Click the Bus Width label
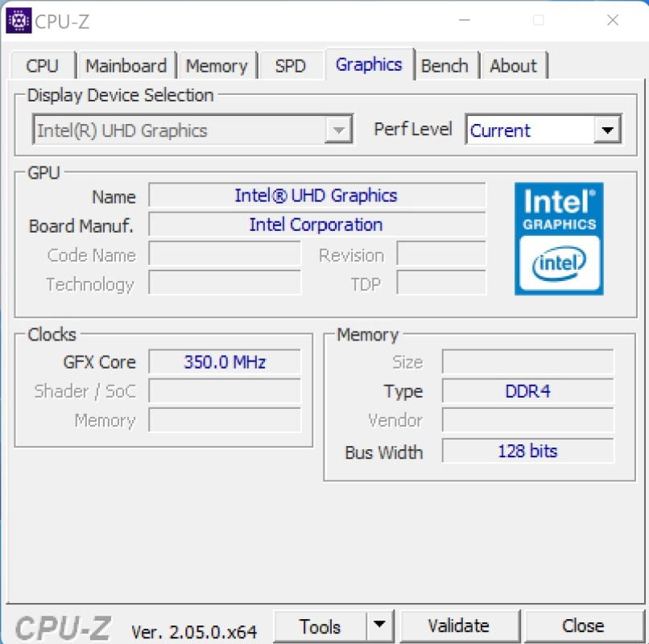This screenshot has height=644, width=649. pos(384,452)
